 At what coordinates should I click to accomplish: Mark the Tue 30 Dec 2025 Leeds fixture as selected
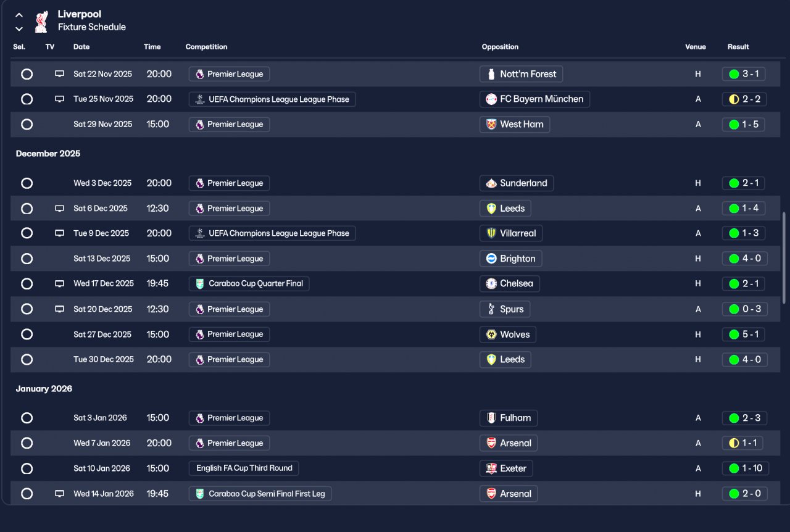pyautogui.click(x=27, y=360)
